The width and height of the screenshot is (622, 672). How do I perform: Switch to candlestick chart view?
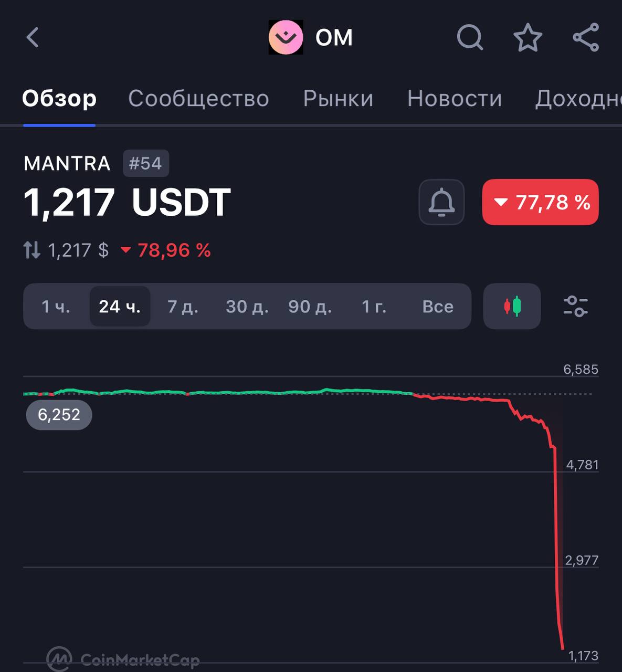click(x=512, y=306)
